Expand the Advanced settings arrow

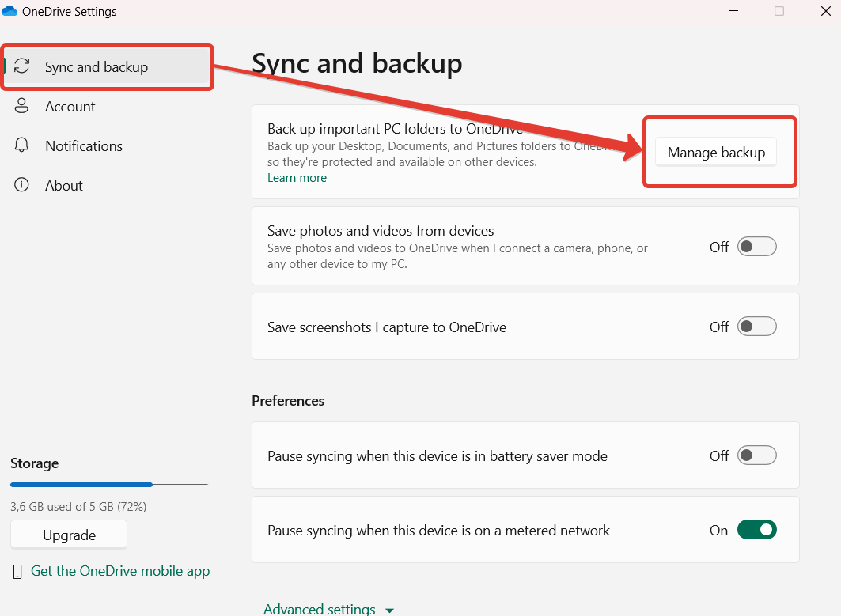tap(388, 610)
